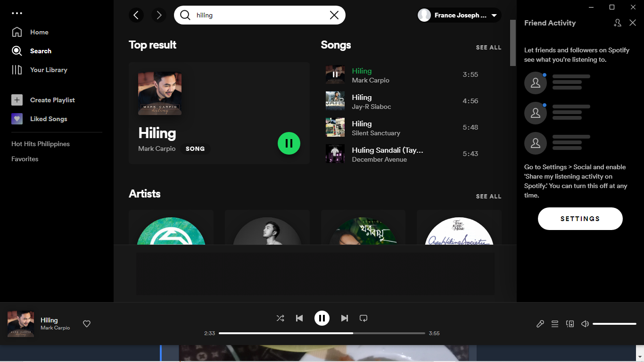
Task: Open the France Joseph profile dropdown
Action: (x=459, y=15)
